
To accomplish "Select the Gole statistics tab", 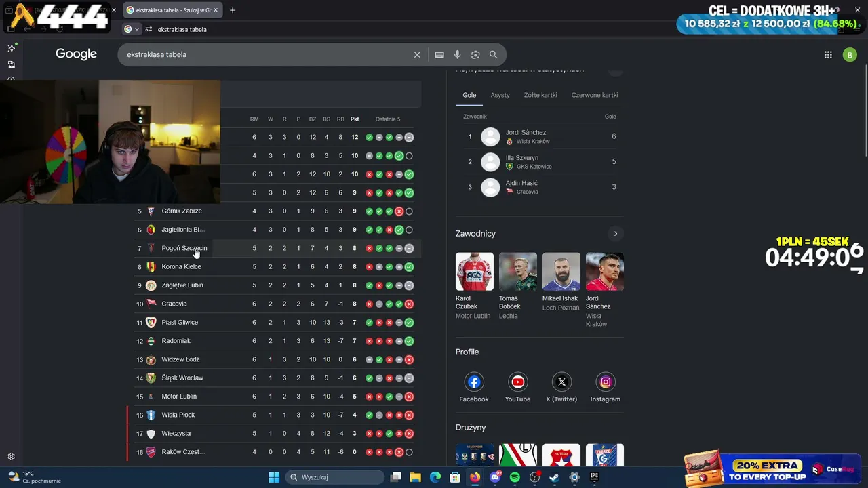I will point(469,95).
